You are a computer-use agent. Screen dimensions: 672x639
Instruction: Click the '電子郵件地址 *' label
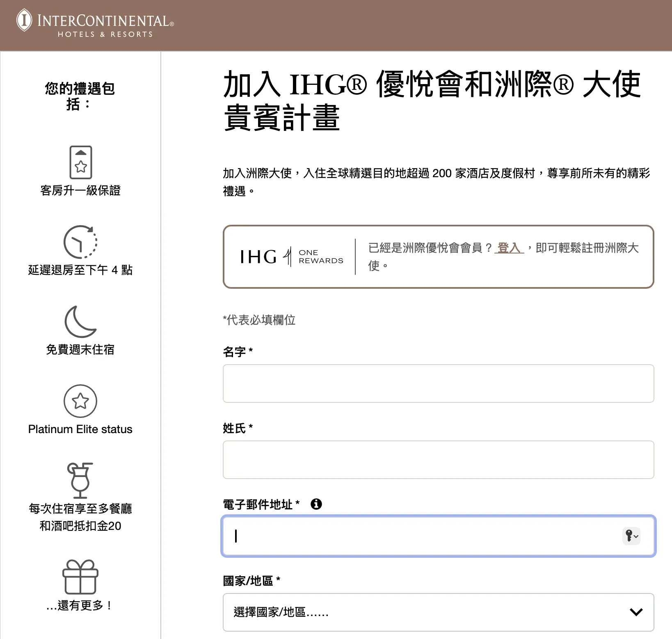coord(261,504)
